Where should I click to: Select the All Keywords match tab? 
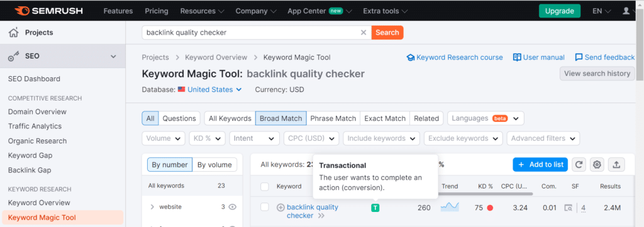230,118
